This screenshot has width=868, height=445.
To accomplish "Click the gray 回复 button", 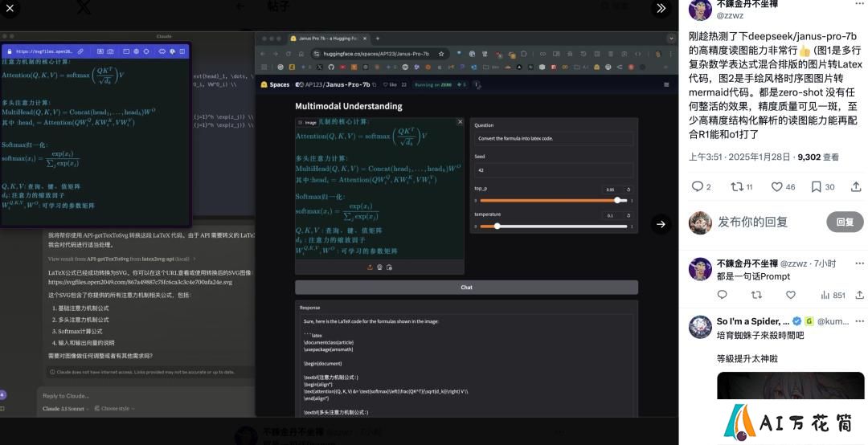I will pyautogui.click(x=845, y=222).
